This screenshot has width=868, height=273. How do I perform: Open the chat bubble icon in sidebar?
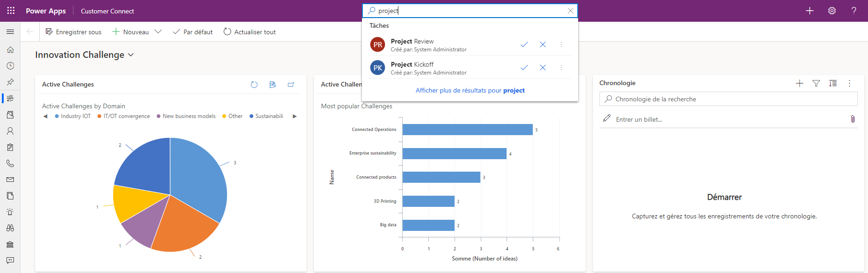(10, 261)
